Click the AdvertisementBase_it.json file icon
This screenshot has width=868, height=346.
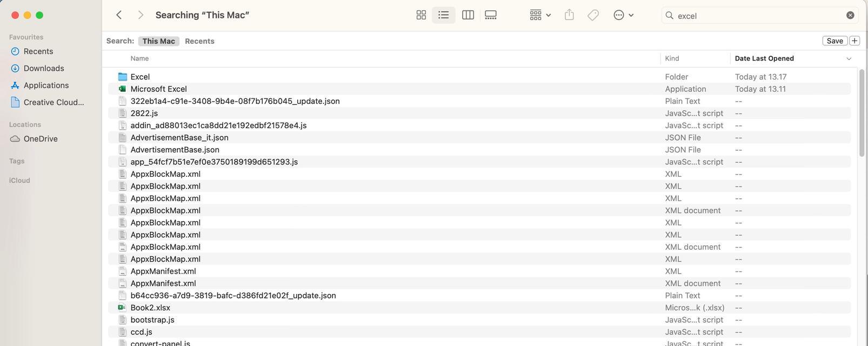[122, 137]
